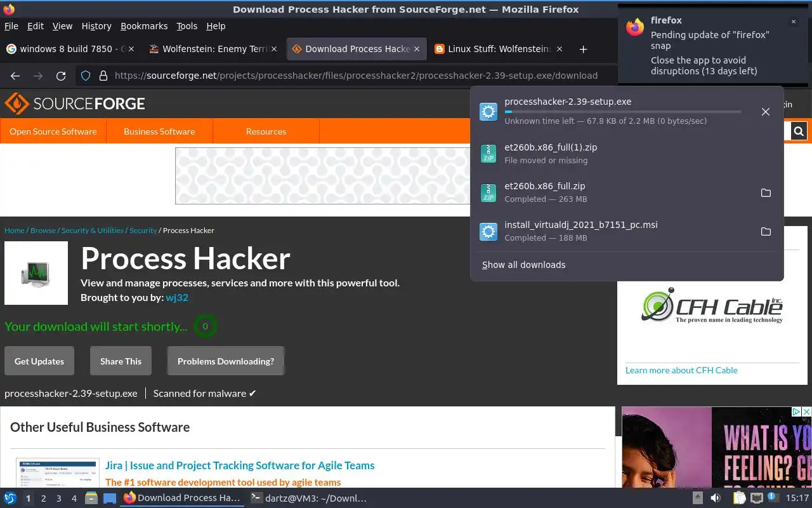Go forward to the next page

coord(38,76)
